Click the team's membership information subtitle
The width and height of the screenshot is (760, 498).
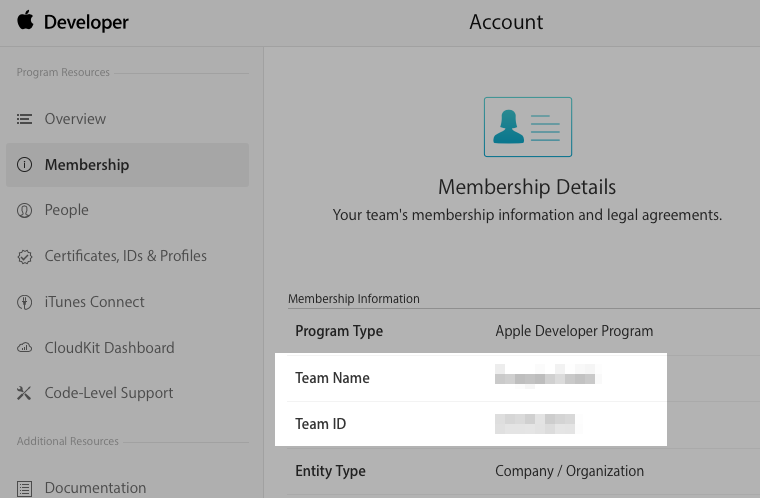(x=527, y=215)
